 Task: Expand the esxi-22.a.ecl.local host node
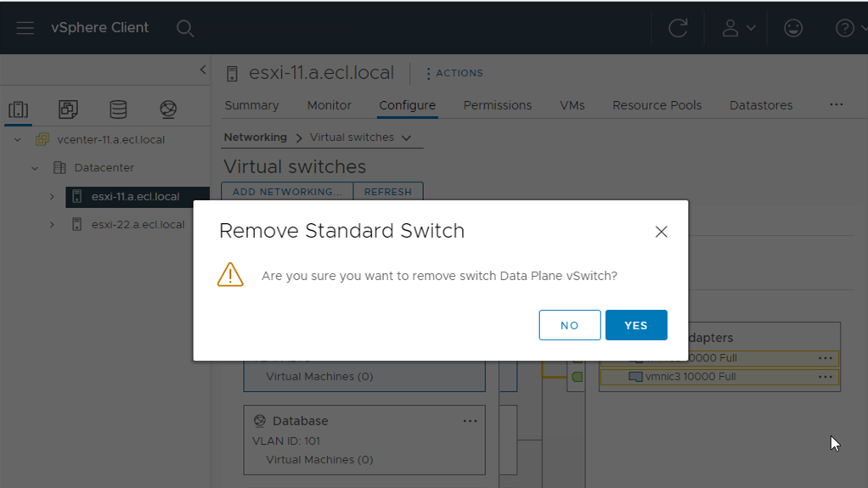pos(52,225)
